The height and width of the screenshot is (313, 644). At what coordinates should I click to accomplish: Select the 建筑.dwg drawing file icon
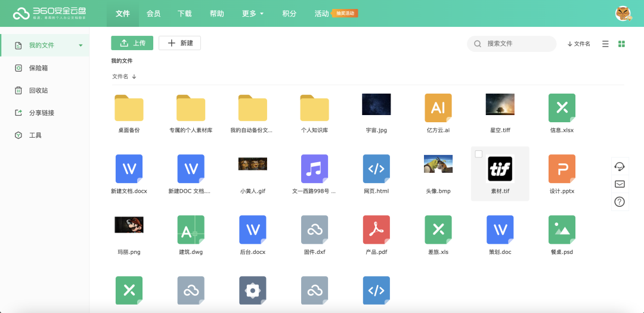click(x=191, y=230)
